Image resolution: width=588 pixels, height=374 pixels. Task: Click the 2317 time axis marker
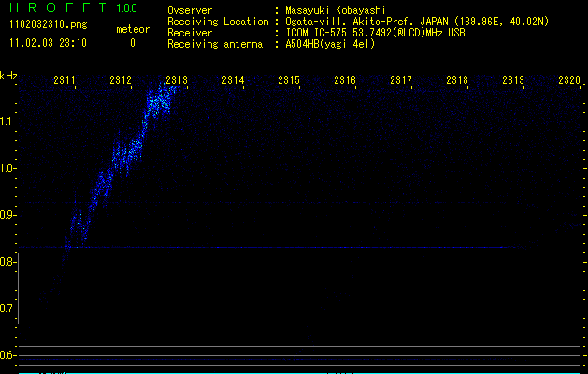point(400,80)
